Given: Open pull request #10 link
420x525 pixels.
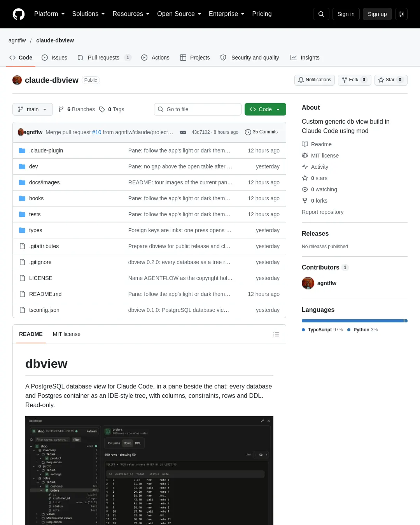Looking at the screenshot, I should point(96,132).
